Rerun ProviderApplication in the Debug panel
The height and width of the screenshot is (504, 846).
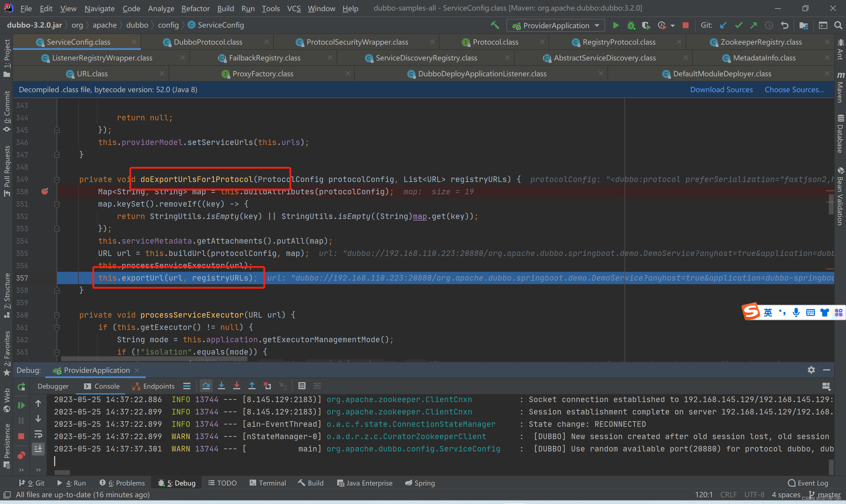[21, 387]
